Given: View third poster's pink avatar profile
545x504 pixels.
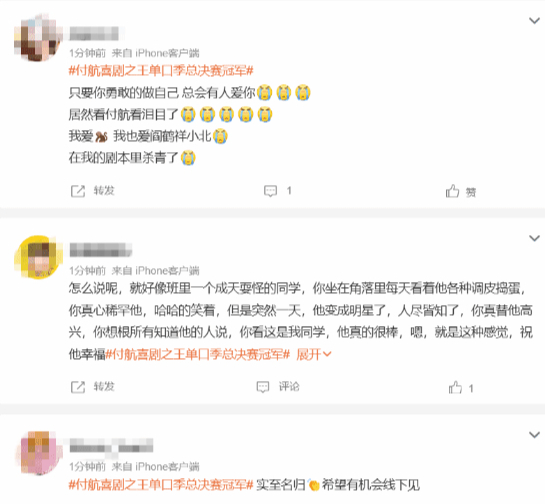Looking at the screenshot, I should pyautogui.click(x=38, y=453).
